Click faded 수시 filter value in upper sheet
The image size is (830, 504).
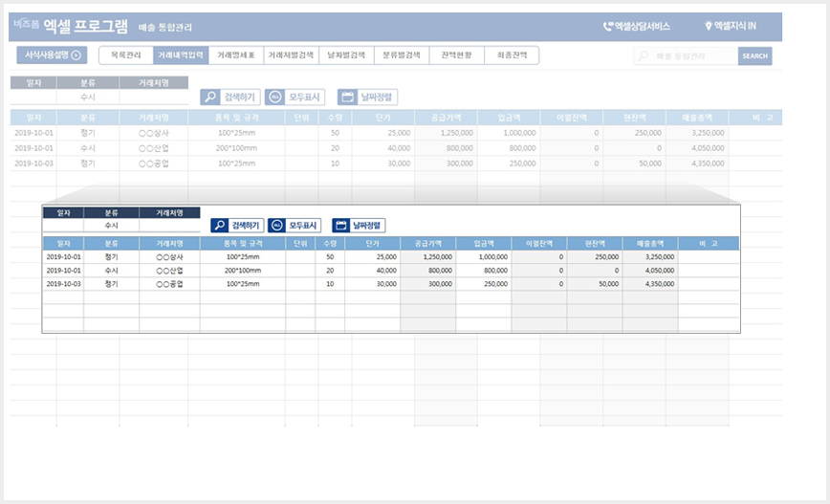pyautogui.click(x=88, y=97)
